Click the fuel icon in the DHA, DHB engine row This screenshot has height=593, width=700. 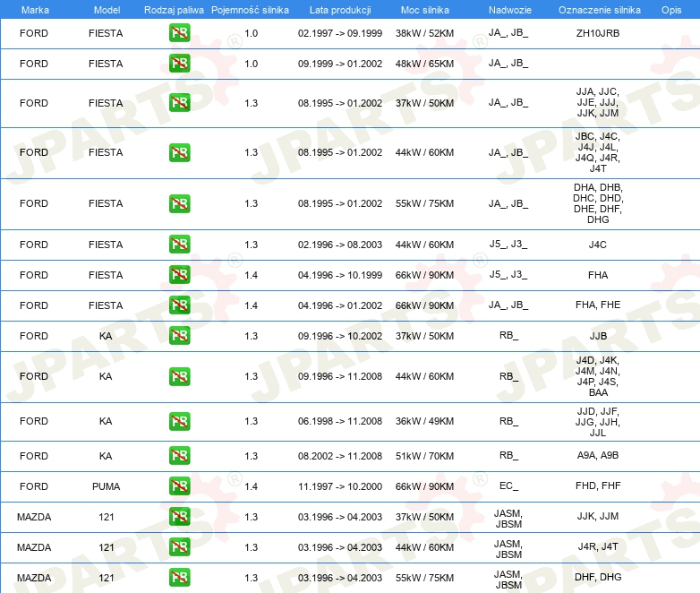point(179,203)
